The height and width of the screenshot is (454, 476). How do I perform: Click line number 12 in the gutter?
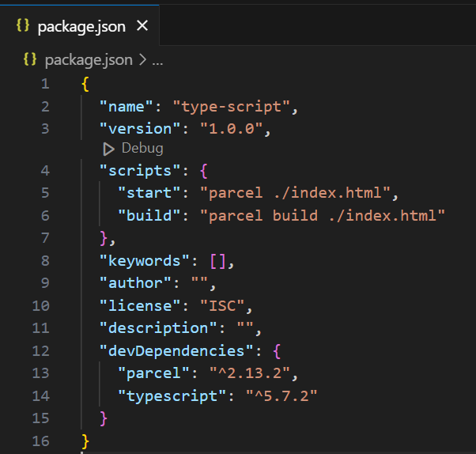pyautogui.click(x=40, y=350)
